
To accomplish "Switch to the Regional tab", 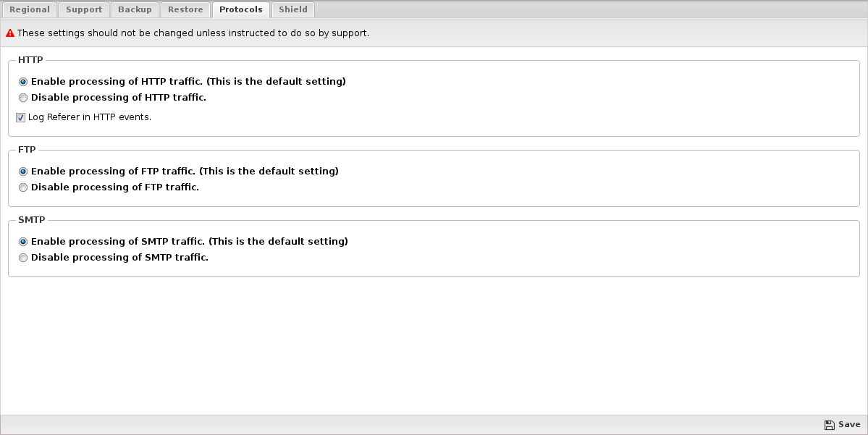I will 30,9.
